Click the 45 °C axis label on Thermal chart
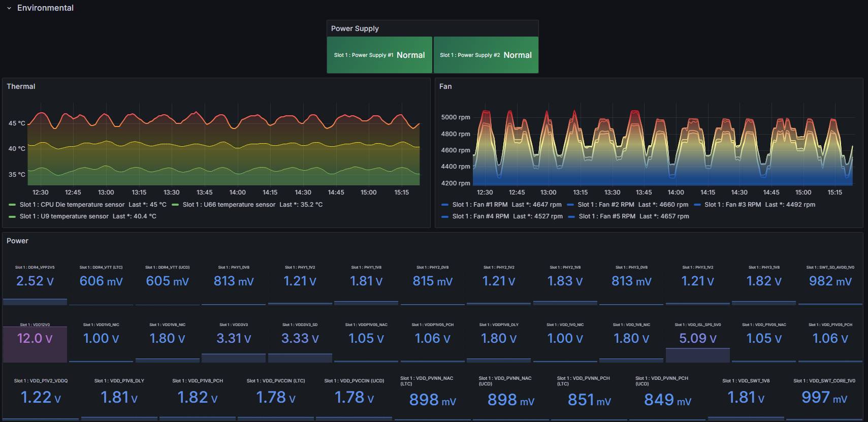 coord(17,123)
